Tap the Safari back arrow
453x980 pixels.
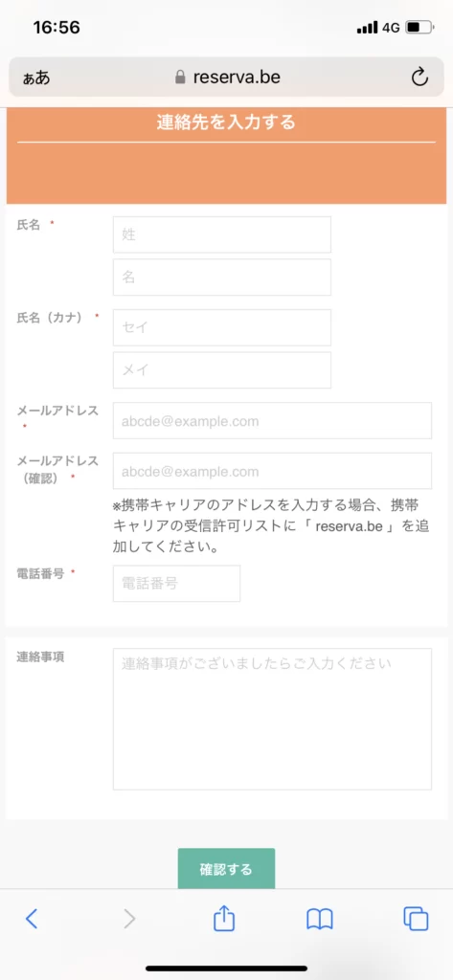[x=32, y=918]
